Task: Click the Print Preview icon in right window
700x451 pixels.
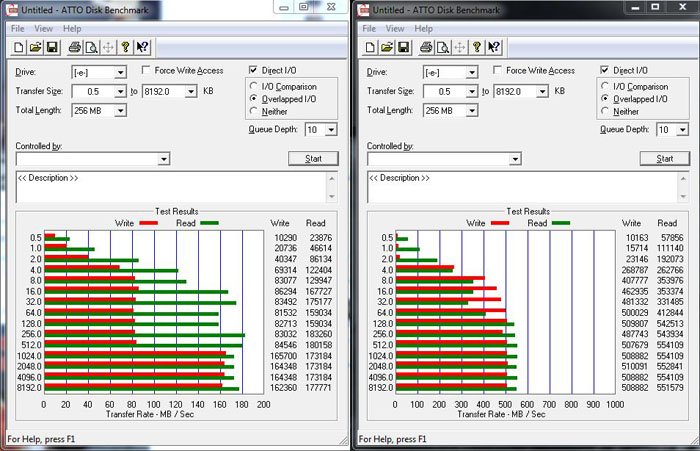Action: [444, 47]
